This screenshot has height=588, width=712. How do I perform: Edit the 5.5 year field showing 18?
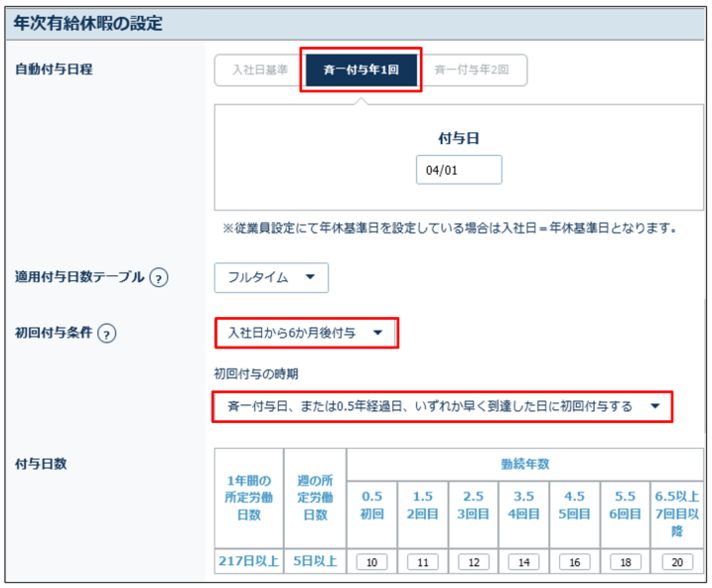pos(626,562)
